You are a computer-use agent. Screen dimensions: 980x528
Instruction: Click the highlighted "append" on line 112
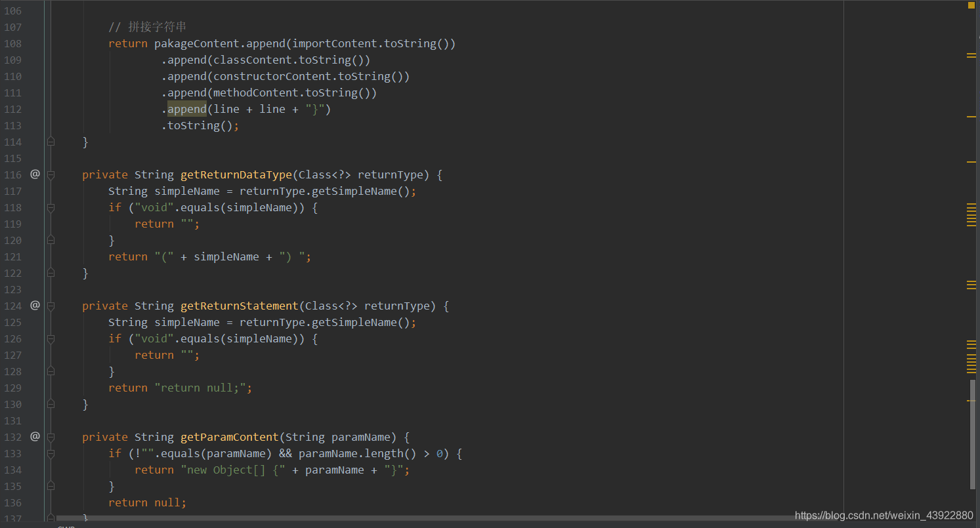[187, 109]
